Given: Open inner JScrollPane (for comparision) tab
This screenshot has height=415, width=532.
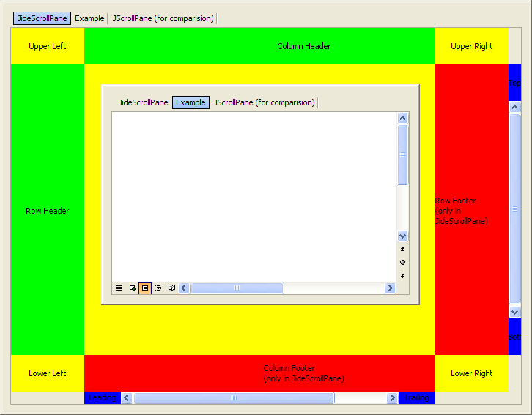Looking at the screenshot, I should tap(264, 102).
